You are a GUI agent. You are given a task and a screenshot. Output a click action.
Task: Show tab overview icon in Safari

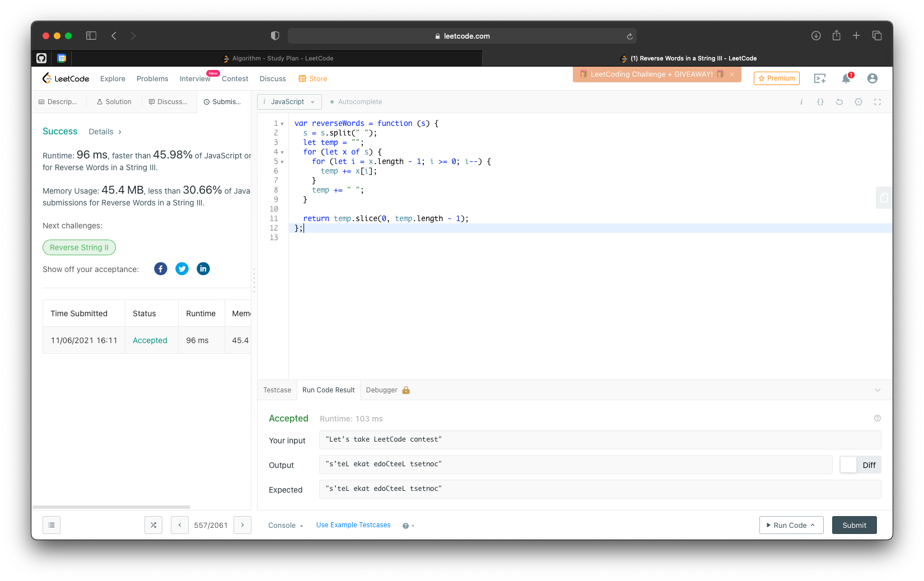click(x=877, y=36)
